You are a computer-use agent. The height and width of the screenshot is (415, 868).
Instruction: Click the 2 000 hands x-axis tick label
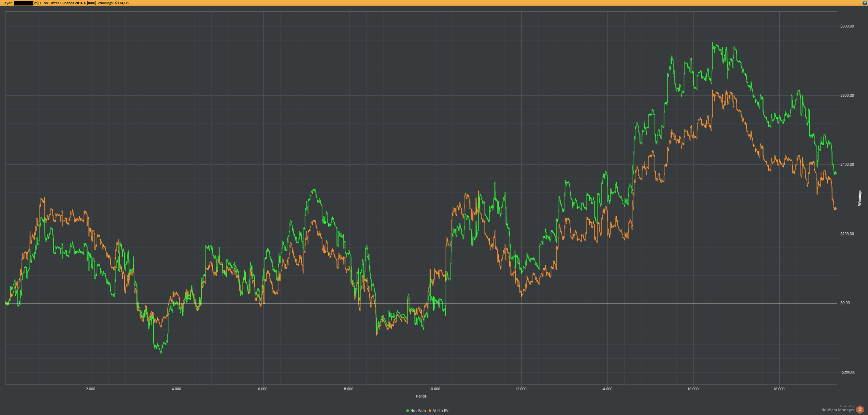(x=90, y=389)
